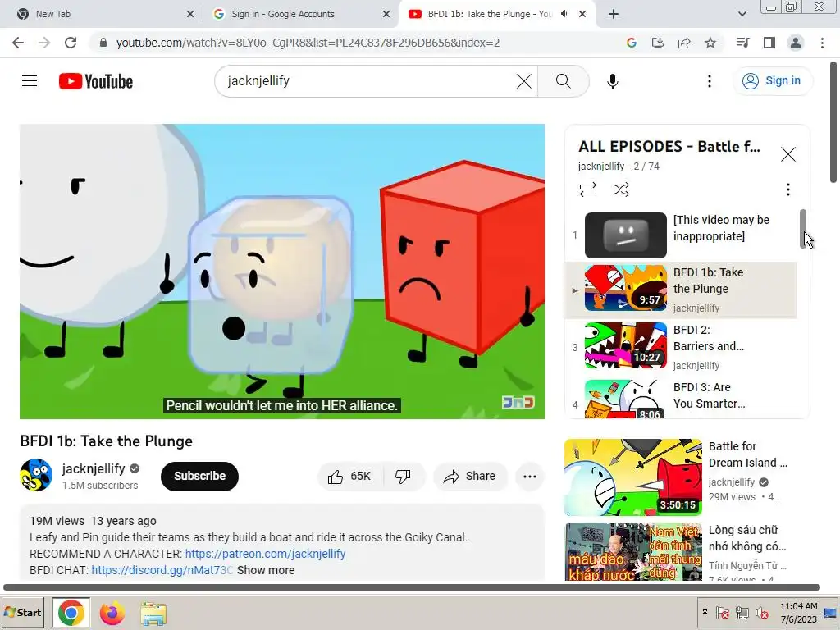
Task: Dislike the video
Action: (403, 476)
